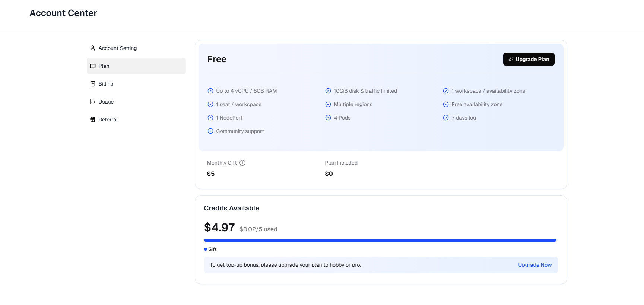Click the Monthly Gift info icon
This screenshot has height=305, width=644.
(242, 163)
